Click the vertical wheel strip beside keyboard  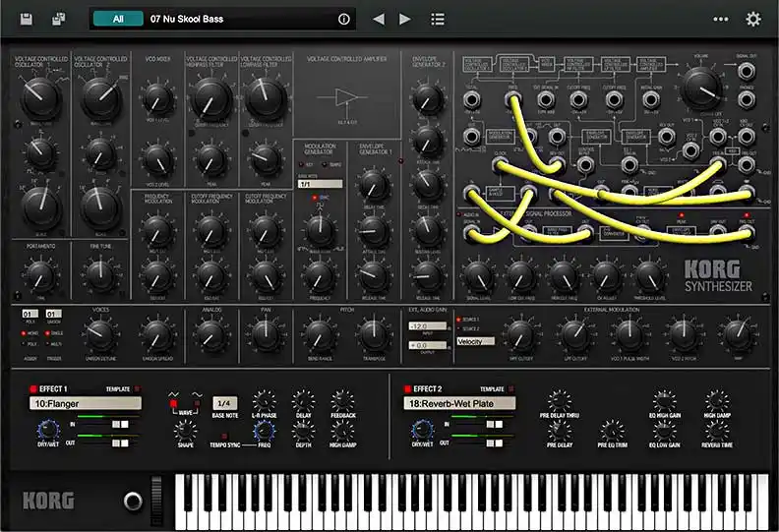[x=156, y=501]
